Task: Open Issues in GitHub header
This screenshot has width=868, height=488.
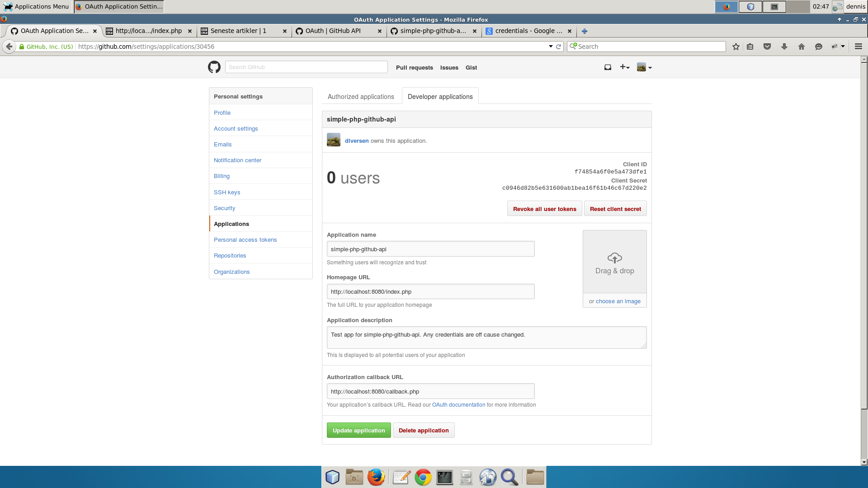Action: [x=449, y=68]
